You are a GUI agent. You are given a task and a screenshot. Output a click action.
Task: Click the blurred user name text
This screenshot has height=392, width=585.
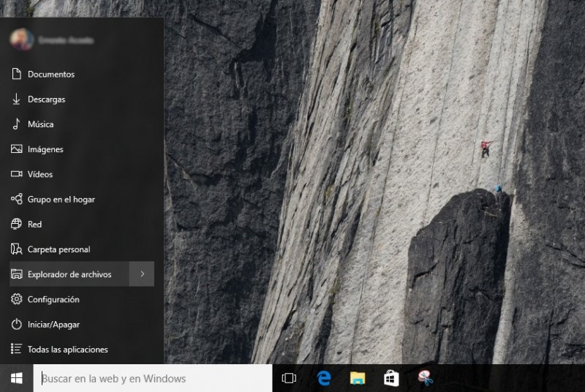pos(66,40)
